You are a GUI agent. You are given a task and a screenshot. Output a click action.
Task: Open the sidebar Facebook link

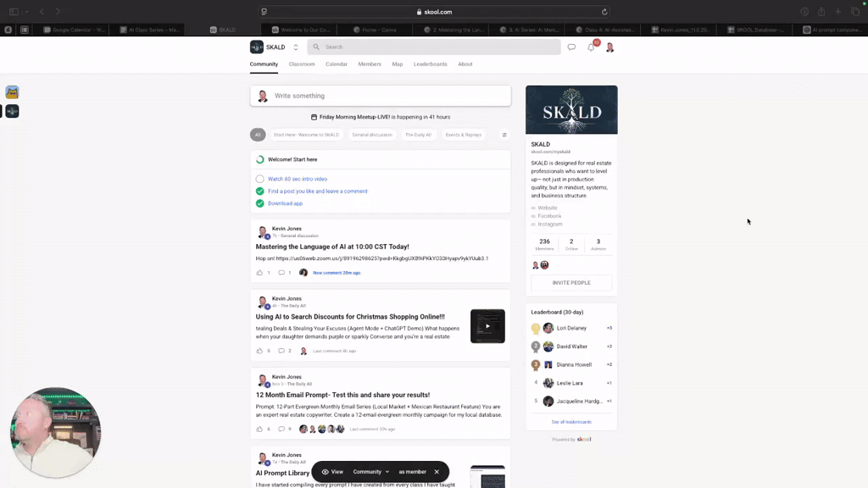coord(549,216)
